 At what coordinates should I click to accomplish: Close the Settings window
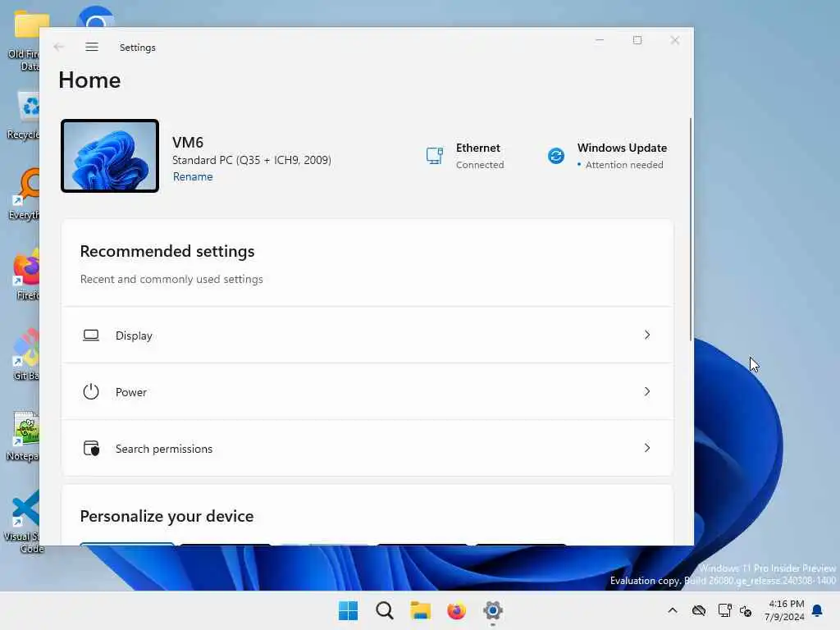(x=674, y=40)
